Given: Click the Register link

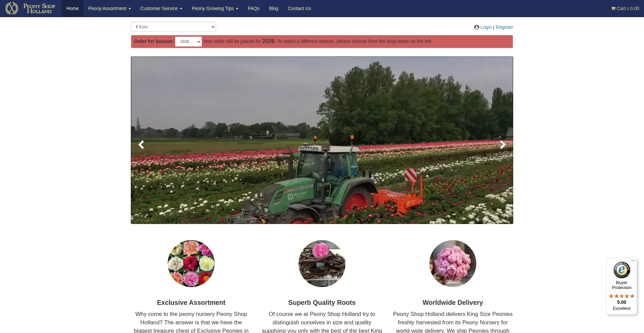Looking at the screenshot, I should [504, 27].
